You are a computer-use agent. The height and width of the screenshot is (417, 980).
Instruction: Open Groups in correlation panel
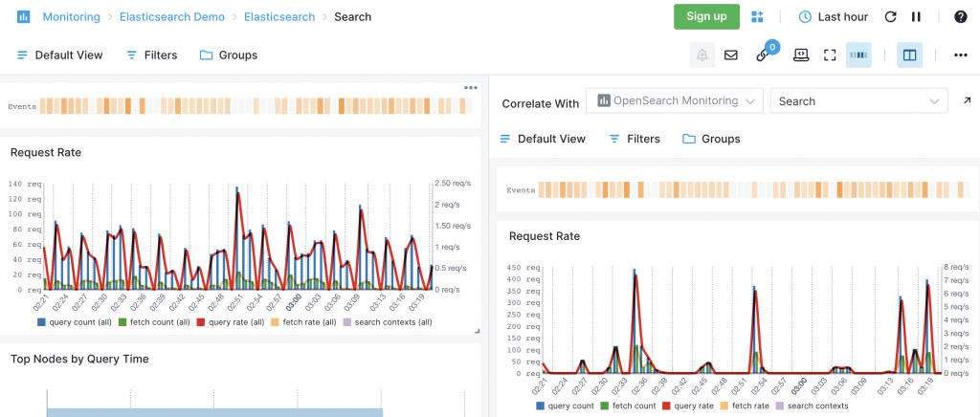pos(711,139)
